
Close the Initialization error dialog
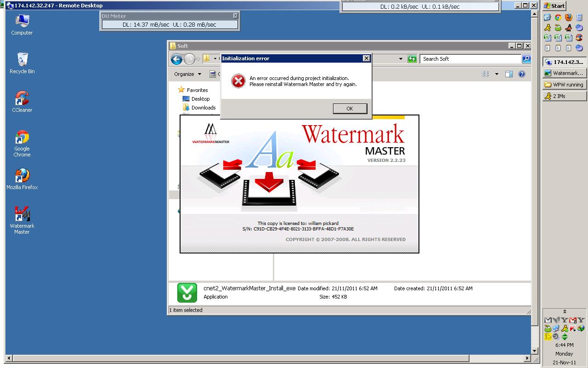point(366,58)
